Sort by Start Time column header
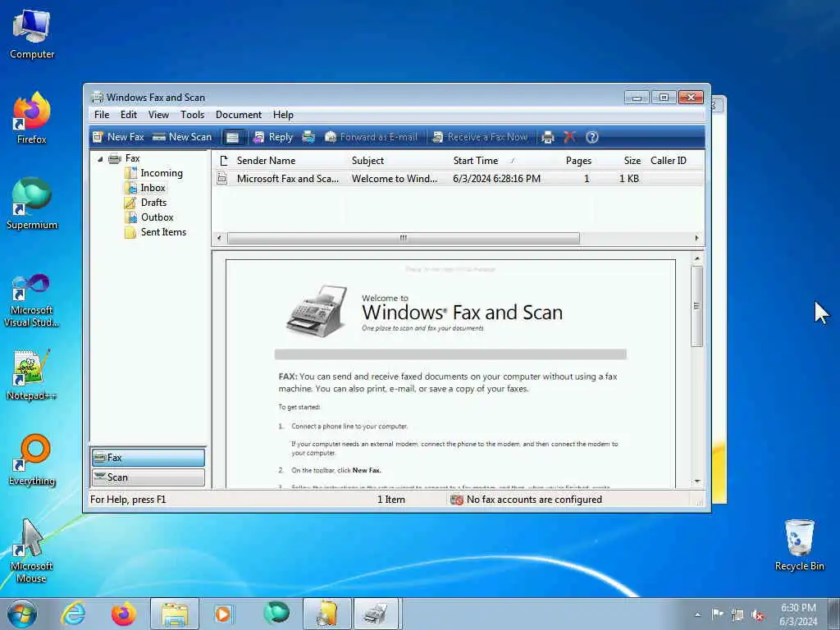The image size is (840, 630). point(501,161)
